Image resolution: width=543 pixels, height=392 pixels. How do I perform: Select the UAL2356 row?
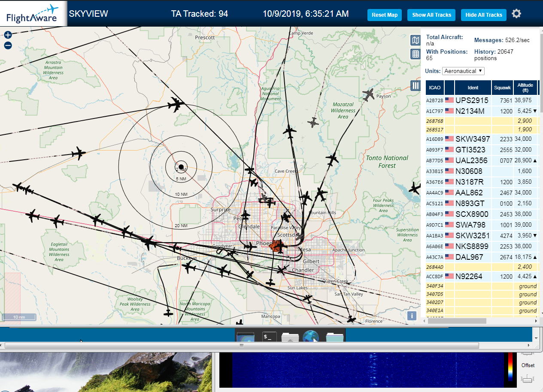[x=482, y=161]
